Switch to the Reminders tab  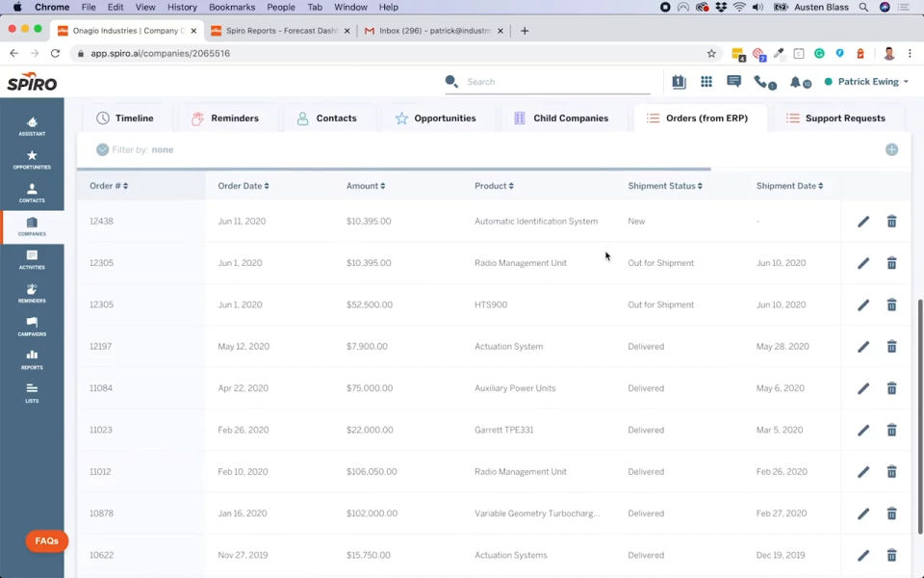(x=225, y=118)
